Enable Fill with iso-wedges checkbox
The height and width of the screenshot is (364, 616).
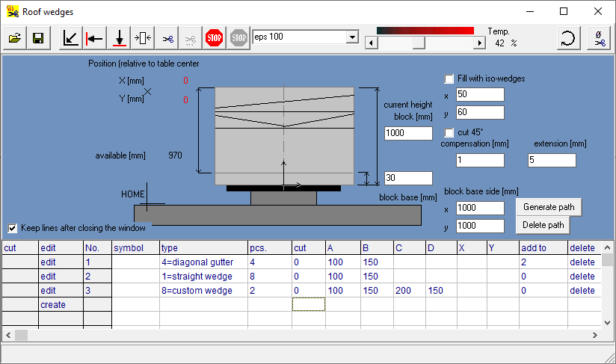pos(449,78)
